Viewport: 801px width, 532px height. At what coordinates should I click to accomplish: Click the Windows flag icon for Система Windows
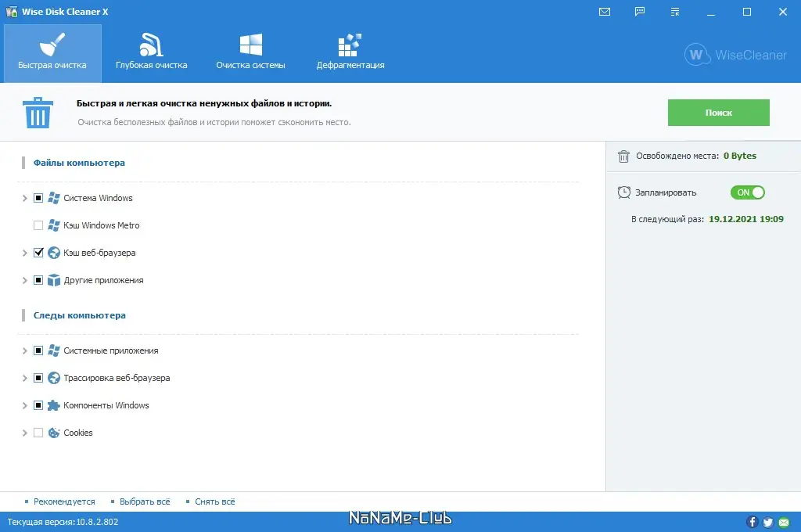54,198
